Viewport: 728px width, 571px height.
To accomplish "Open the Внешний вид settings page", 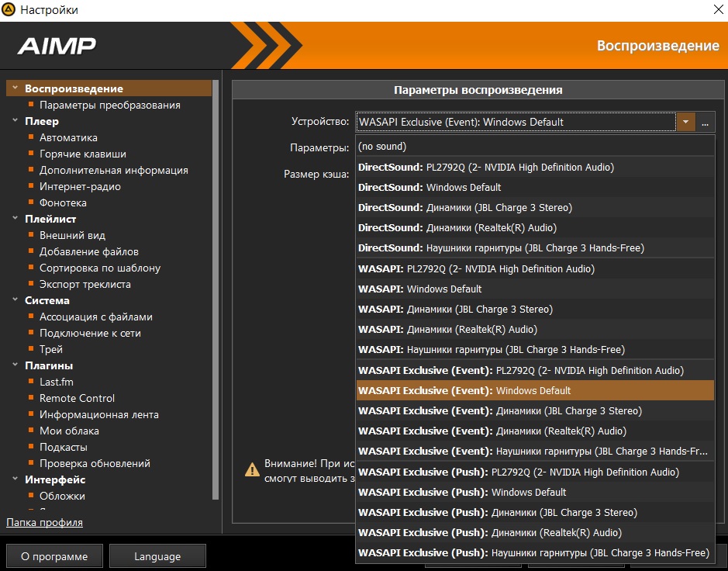I will tap(72, 235).
